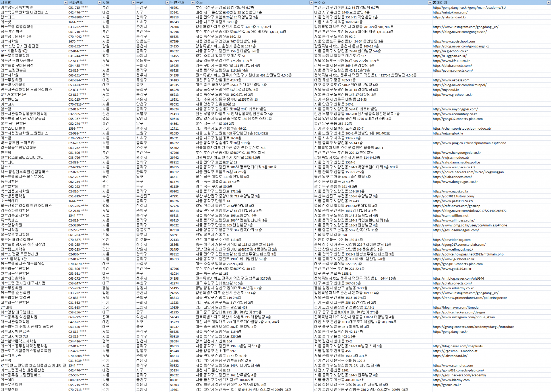551x392 pixels.
Task: Select the postal code cell 46291
Action: [174, 8]
